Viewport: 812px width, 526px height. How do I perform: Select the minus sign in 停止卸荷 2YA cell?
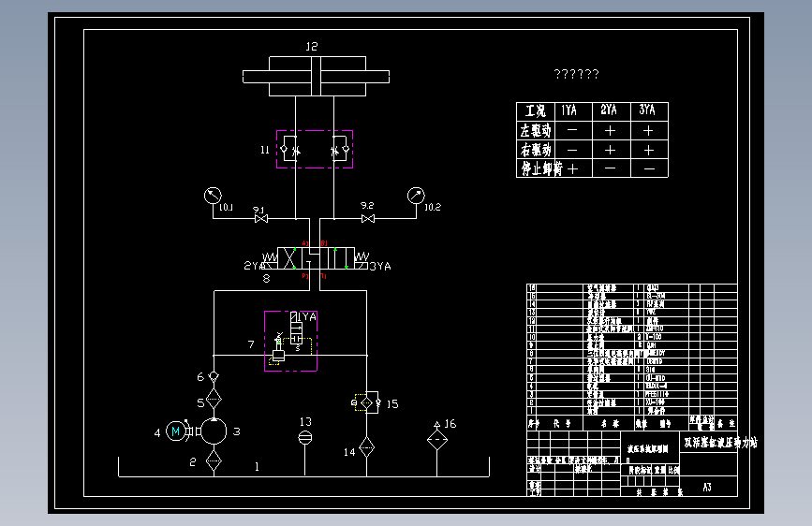610,168
